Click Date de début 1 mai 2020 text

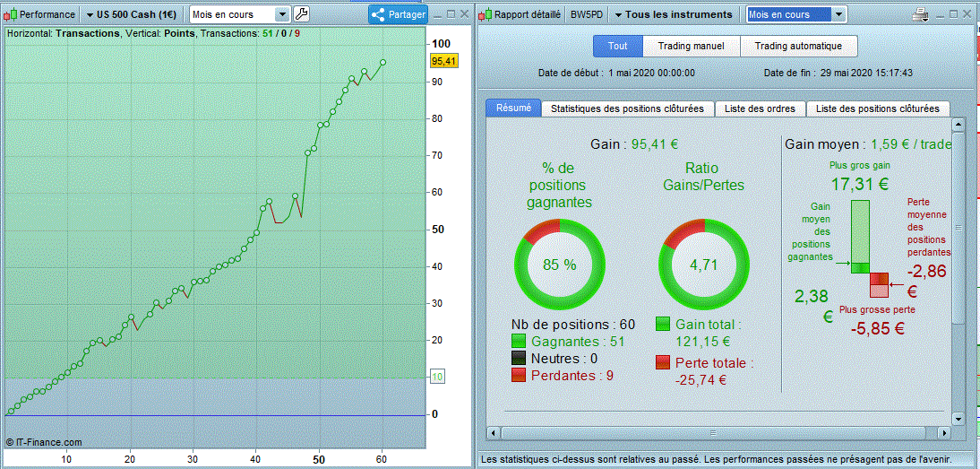[616, 73]
